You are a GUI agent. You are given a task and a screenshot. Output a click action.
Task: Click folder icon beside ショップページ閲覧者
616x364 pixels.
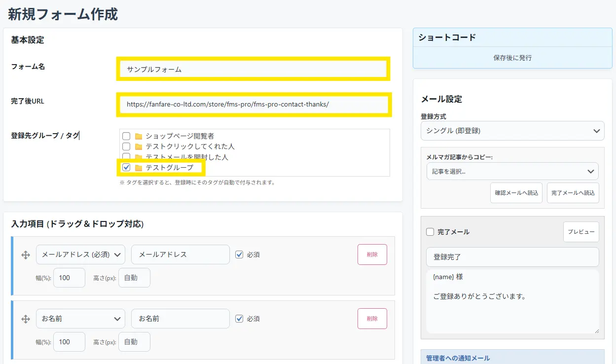pos(139,136)
